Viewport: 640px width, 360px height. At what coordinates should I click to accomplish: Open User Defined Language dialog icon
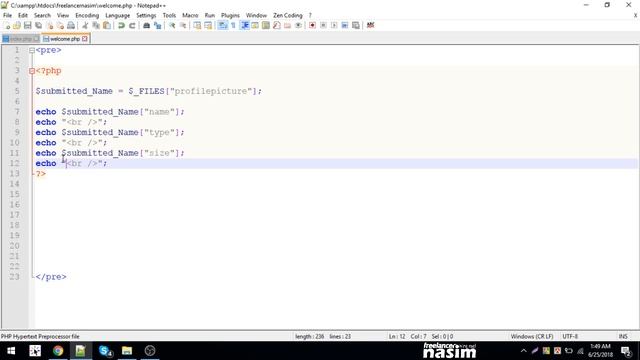coord(255,25)
